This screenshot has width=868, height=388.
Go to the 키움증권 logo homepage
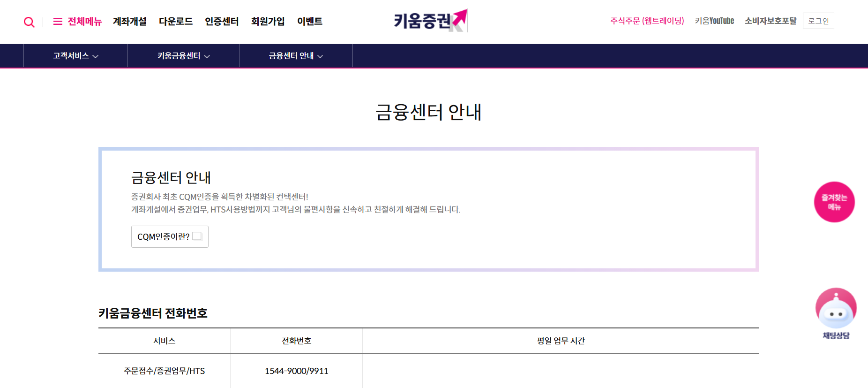pos(431,21)
